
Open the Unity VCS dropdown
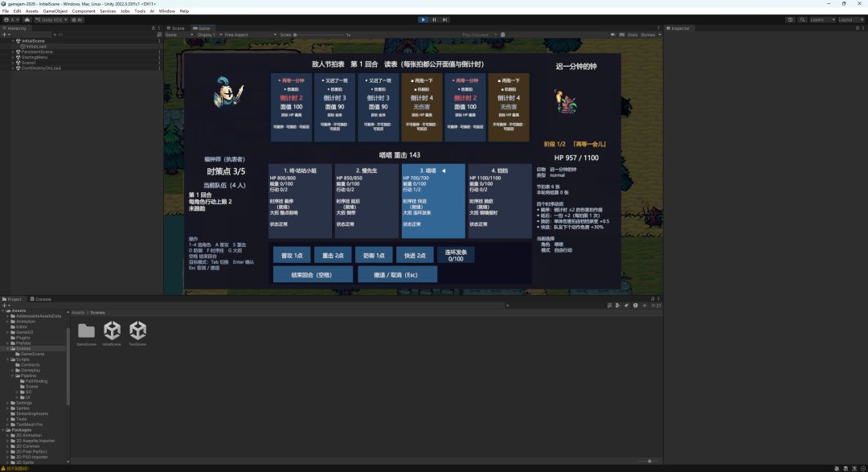point(51,19)
